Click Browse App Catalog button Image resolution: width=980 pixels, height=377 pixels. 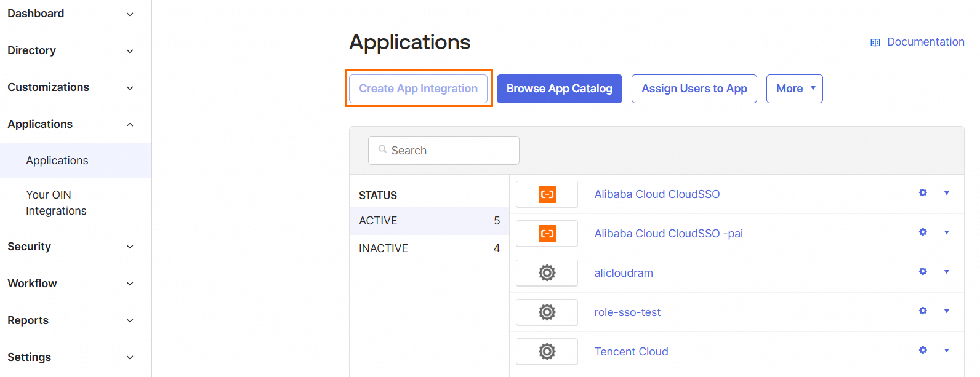pyautogui.click(x=559, y=89)
